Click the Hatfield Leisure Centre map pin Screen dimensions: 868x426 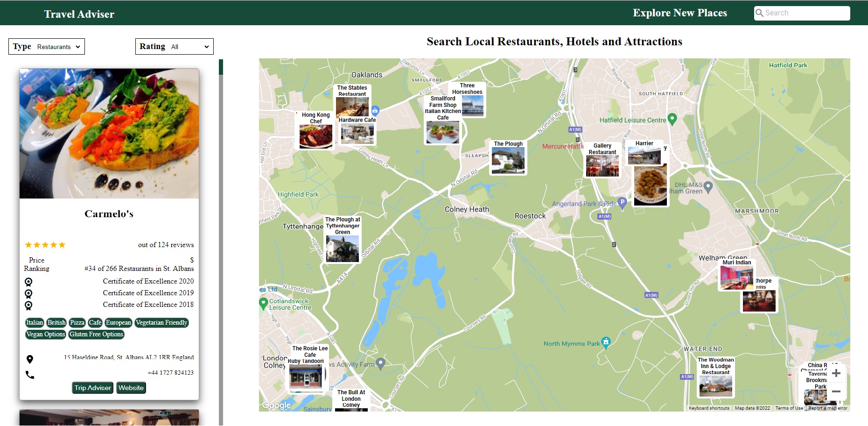pos(672,120)
